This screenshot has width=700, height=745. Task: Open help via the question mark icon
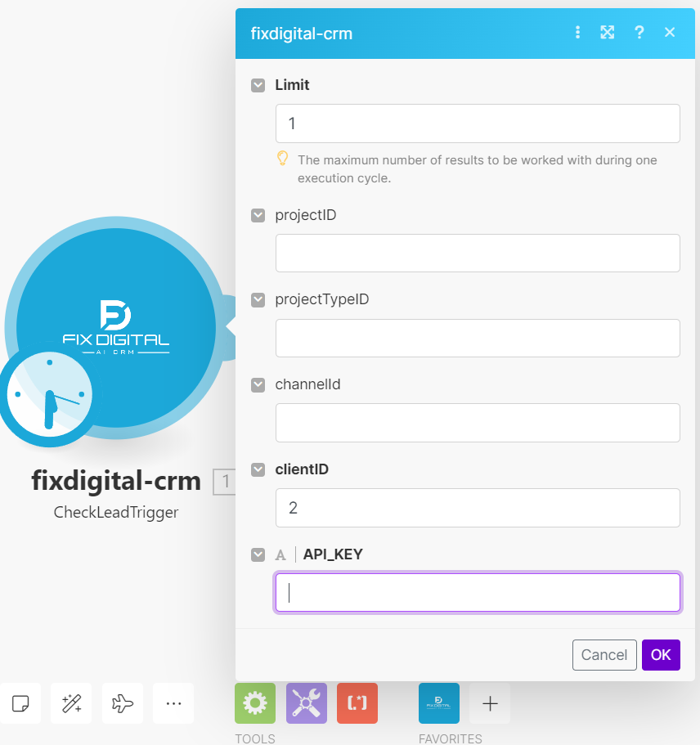click(639, 33)
